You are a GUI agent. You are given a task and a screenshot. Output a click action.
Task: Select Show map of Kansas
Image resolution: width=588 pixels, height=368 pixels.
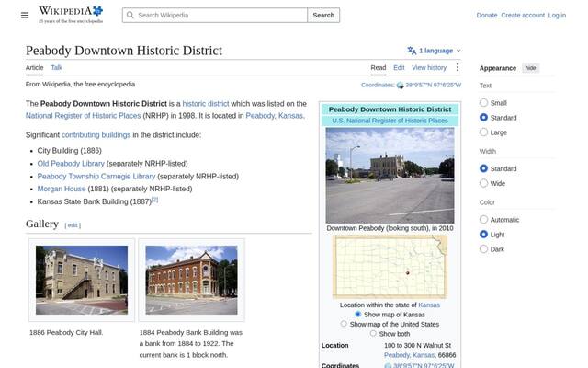tap(357, 314)
